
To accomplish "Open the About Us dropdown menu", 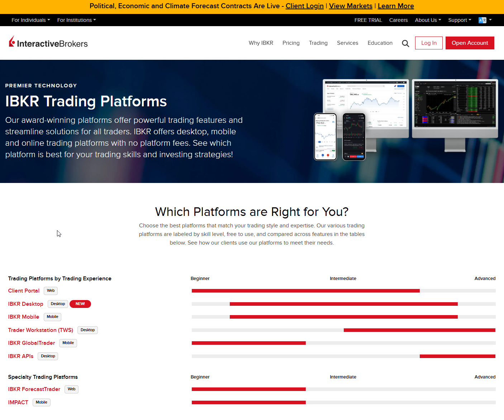I will (x=427, y=20).
